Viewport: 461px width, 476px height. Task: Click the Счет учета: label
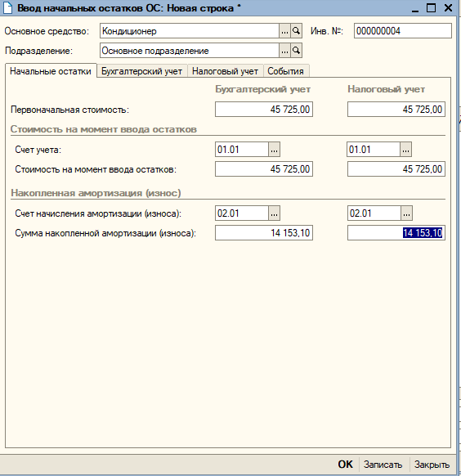pos(38,150)
